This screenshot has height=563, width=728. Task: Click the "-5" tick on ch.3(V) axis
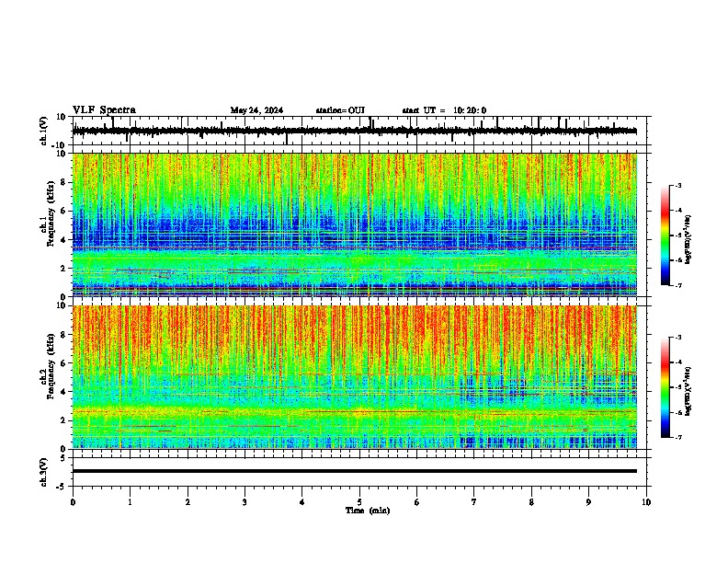pyautogui.click(x=62, y=487)
